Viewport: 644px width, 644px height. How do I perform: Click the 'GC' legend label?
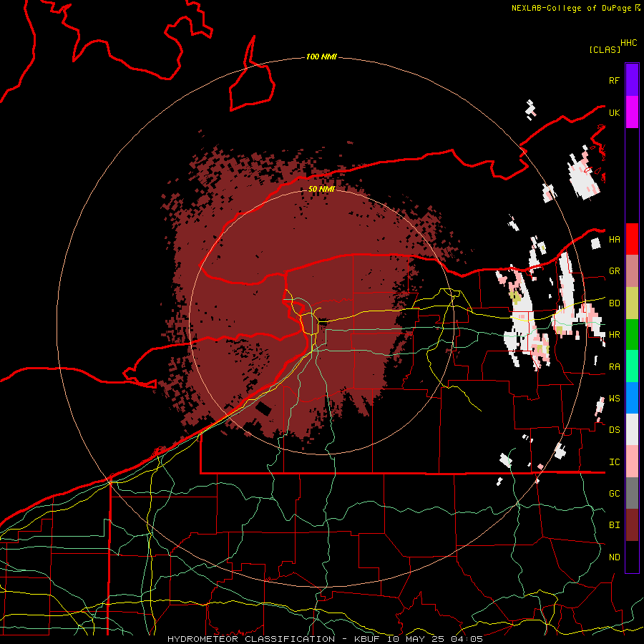[x=614, y=494]
